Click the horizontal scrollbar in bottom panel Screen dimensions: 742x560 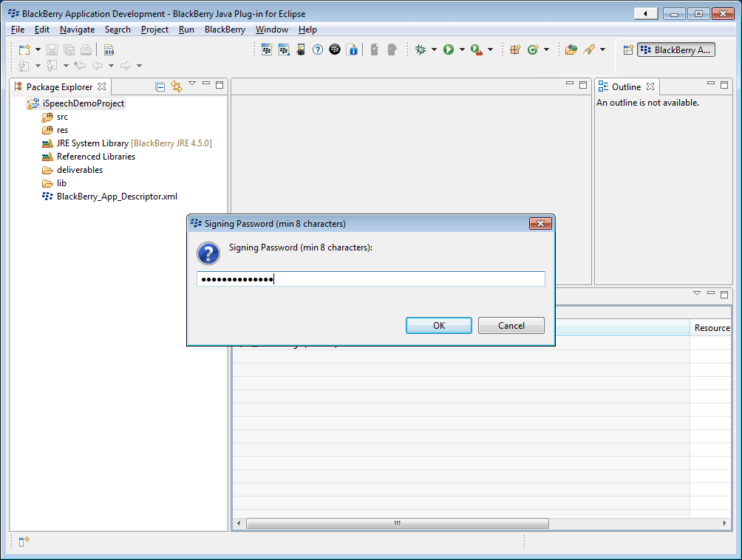397,523
